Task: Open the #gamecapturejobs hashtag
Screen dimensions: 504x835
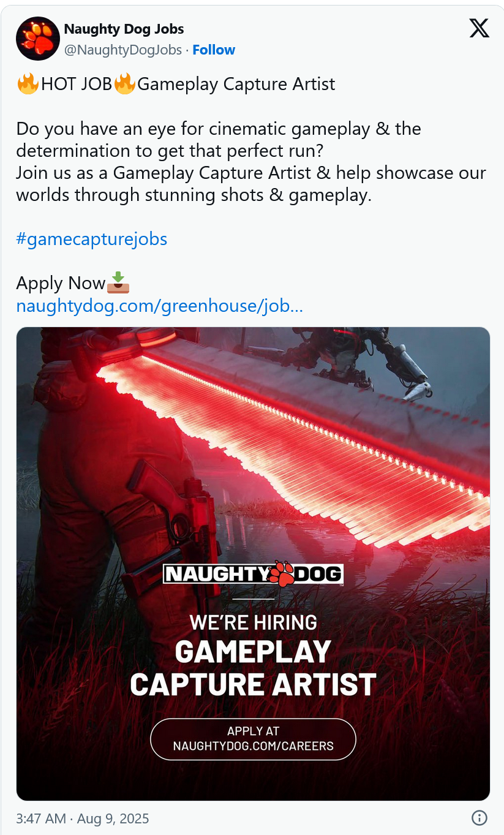Action: 92,239
